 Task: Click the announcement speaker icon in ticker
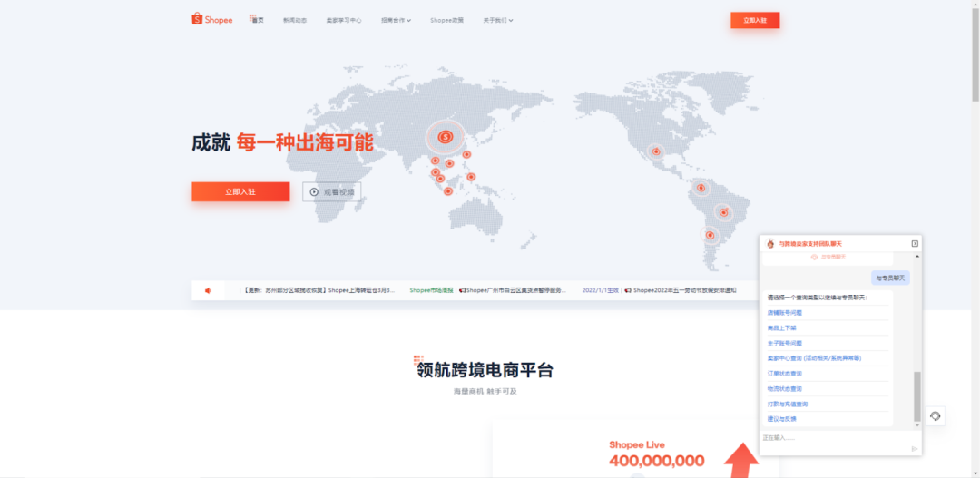(208, 290)
